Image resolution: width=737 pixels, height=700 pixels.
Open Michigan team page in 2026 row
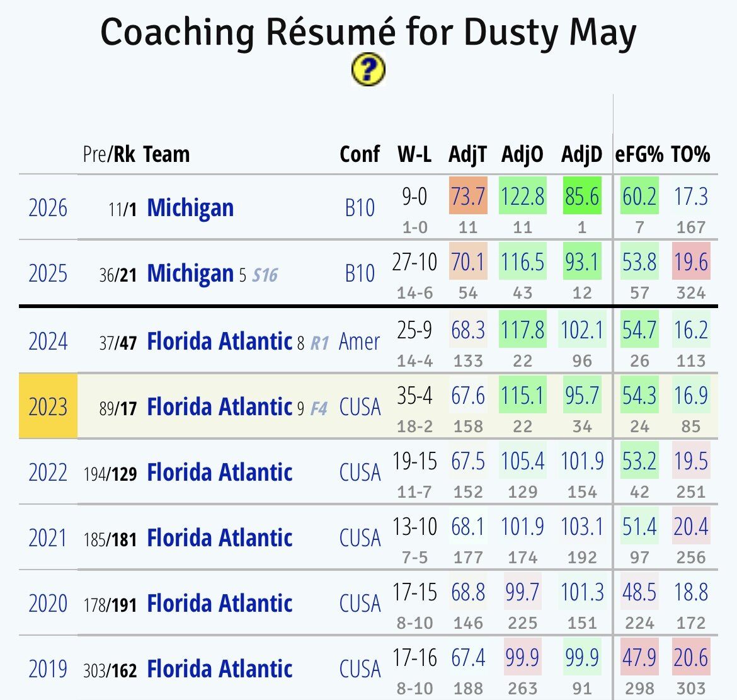[190, 208]
